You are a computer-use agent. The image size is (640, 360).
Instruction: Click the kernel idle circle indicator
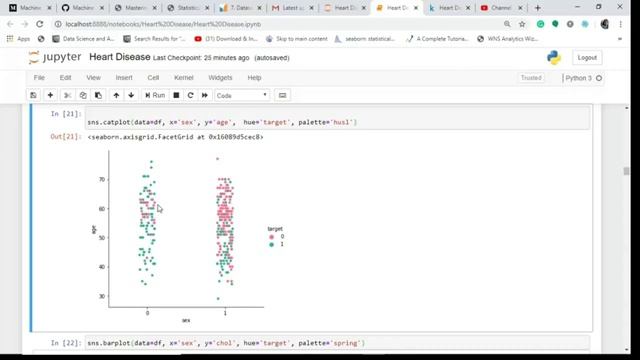599,78
